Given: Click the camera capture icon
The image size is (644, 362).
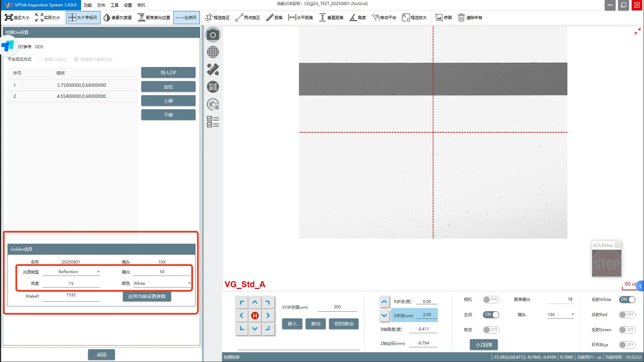Looking at the screenshot, I should point(213,35).
